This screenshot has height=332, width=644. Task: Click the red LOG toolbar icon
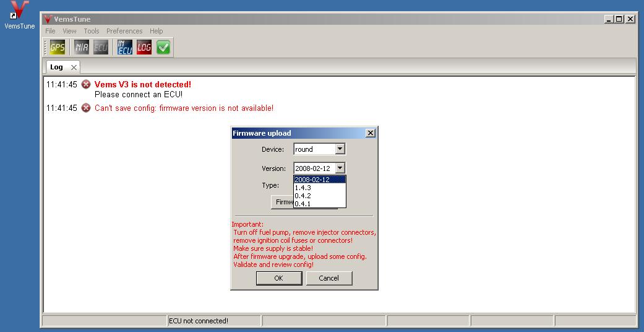pos(144,47)
